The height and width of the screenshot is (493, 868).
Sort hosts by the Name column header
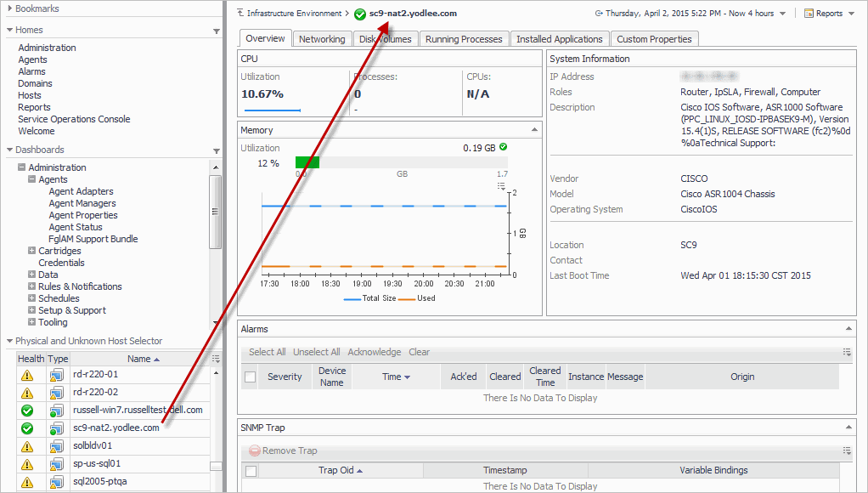[x=139, y=359]
